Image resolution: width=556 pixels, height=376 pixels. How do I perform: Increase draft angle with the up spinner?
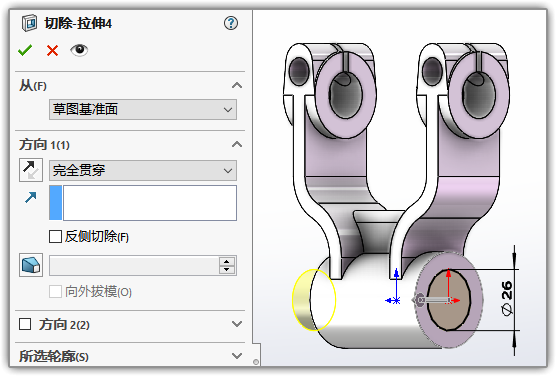click(227, 261)
